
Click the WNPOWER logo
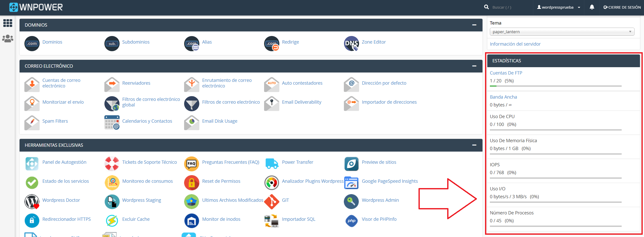(36, 7)
